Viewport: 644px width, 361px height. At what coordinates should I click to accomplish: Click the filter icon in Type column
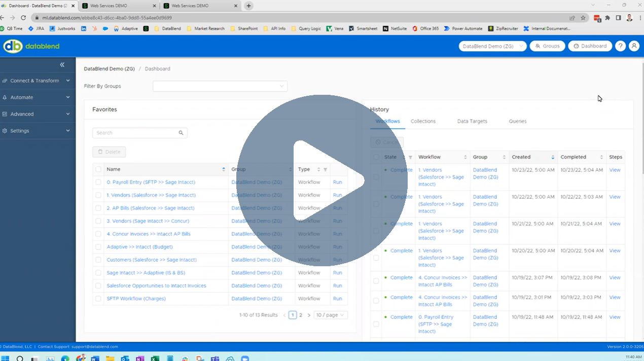click(325, 169)
